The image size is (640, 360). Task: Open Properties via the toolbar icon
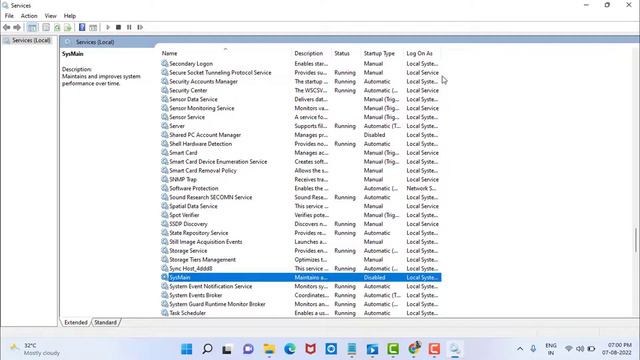46,27
